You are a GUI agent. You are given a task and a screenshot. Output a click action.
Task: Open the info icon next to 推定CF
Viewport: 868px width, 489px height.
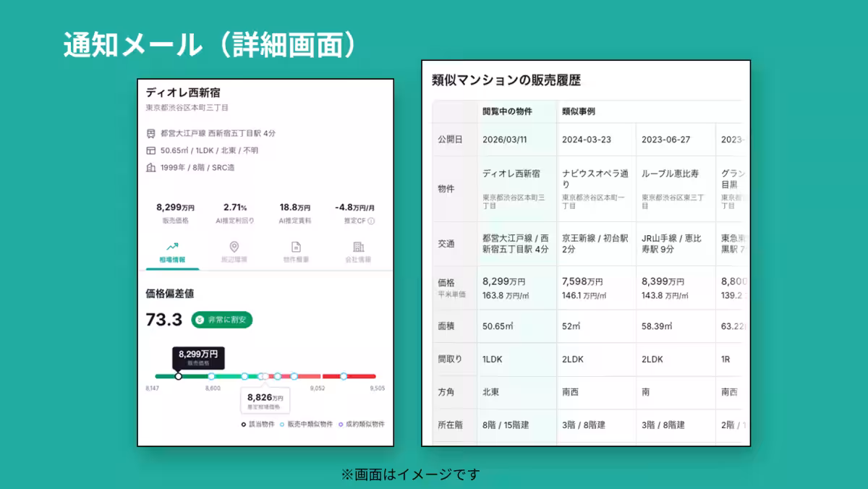pos(372,220)
